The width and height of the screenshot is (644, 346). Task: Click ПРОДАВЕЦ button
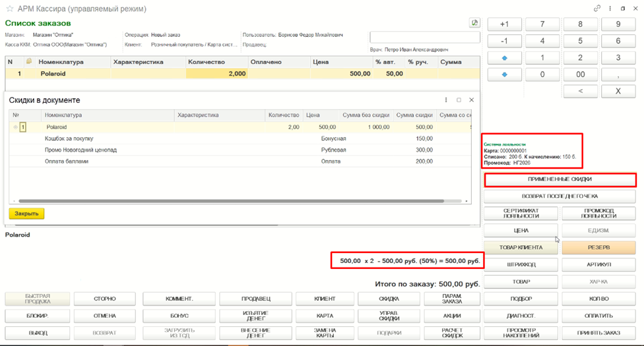pos(255,299)
